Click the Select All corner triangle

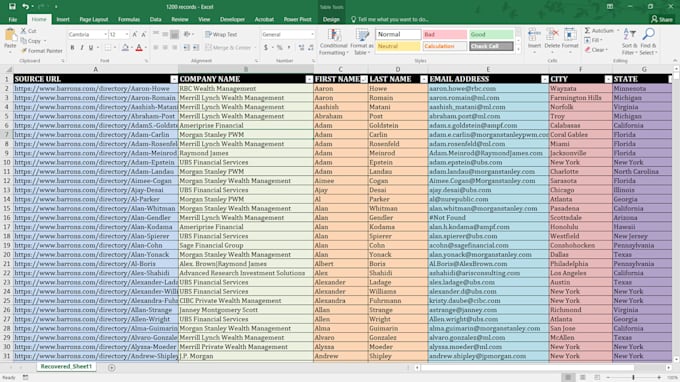coord(8,69)
